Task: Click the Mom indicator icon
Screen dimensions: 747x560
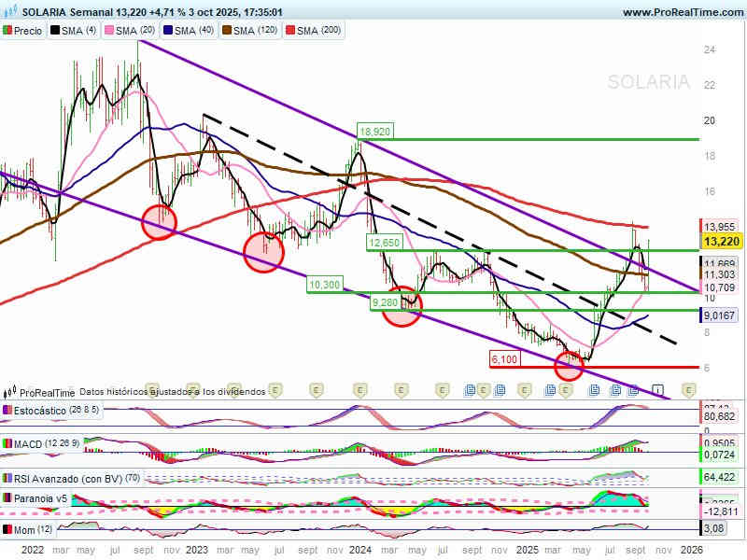Action: click(8, 530)
